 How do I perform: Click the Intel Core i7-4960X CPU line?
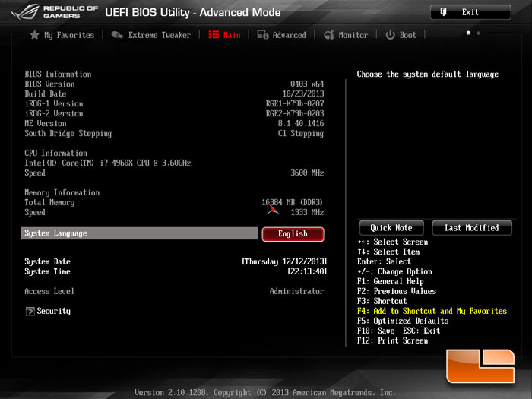[x=108, y=163]
